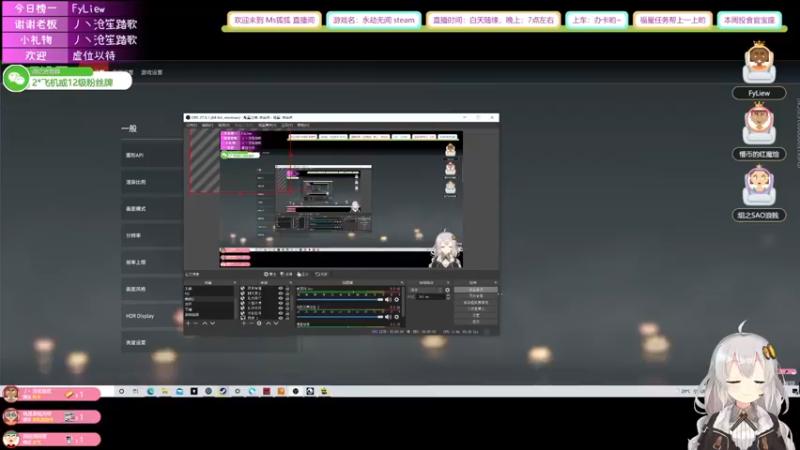Screen dimensions: 800x450
Task: Open Mail app from the taskbar
Action: click(180, 391)
